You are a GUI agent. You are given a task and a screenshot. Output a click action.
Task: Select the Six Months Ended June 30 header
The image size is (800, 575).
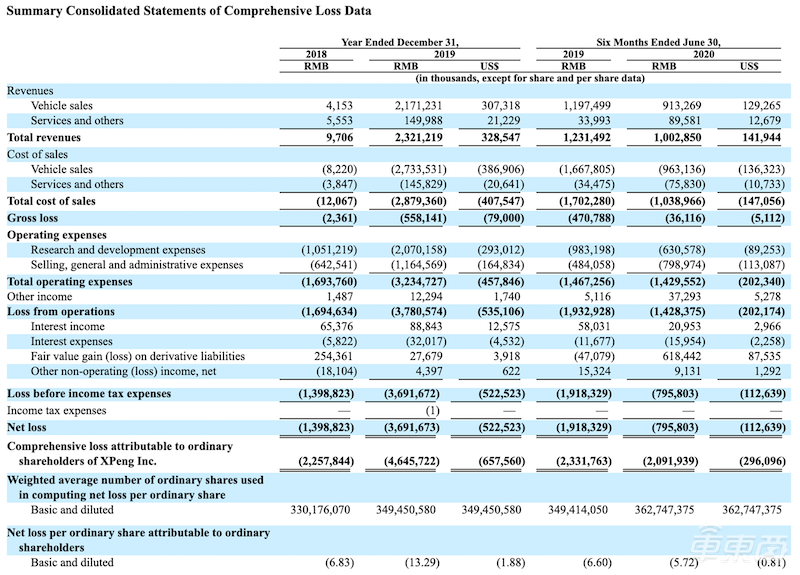point(658,42)
